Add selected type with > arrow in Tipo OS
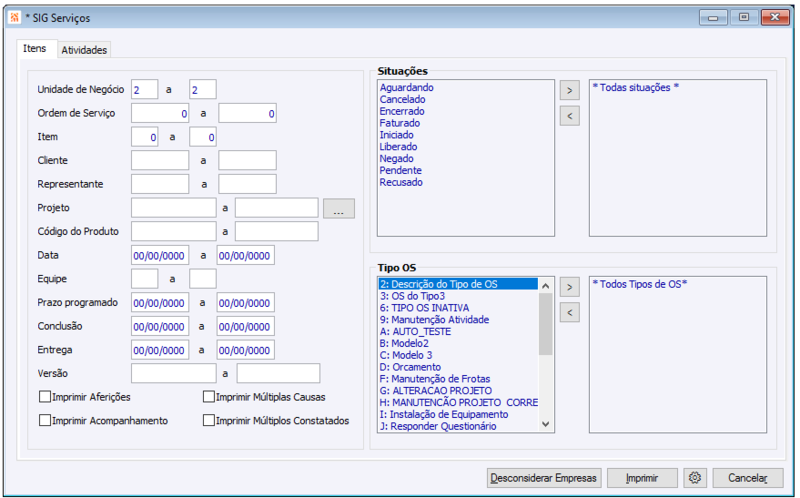This screenshot has height=498, width=800. (x=569, y=287)
